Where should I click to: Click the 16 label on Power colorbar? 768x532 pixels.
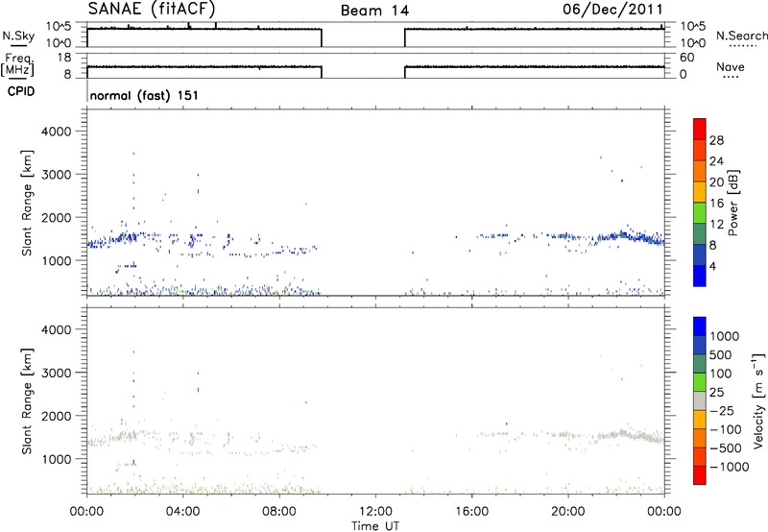click(x=717, y=204)
